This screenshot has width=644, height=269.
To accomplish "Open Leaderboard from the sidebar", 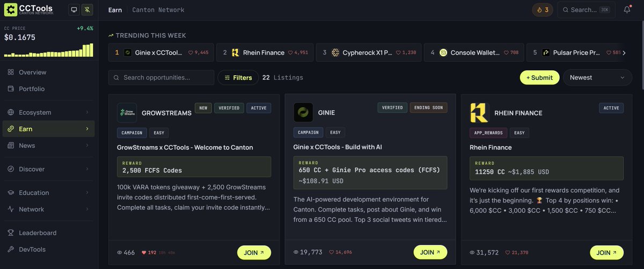I will pyautogui.click(x=49, y=233).
